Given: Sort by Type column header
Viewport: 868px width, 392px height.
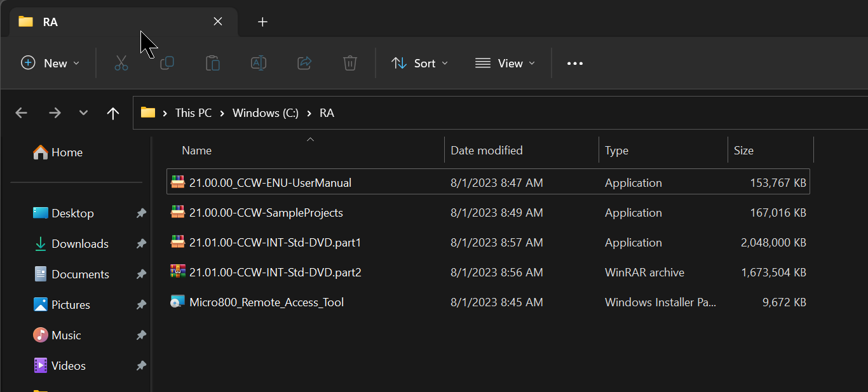Looking at the screenshot, I should coord(616,151).
